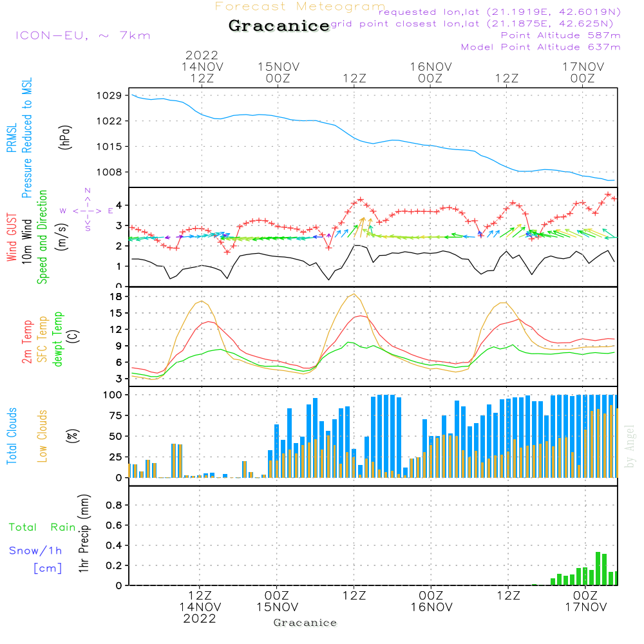644x644 pixels.
Task: Click the 'Point Altitude 587m' text
Action: click(561, 35)
